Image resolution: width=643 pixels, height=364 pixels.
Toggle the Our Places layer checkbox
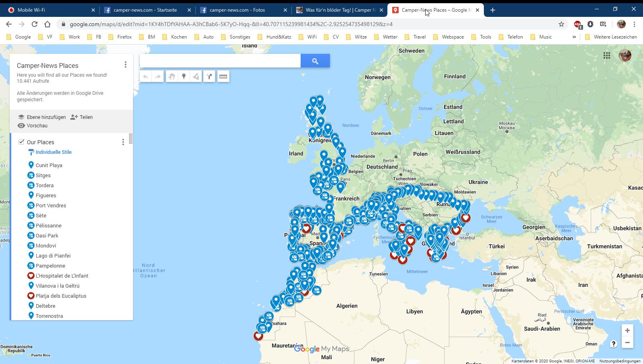point(21,142)
